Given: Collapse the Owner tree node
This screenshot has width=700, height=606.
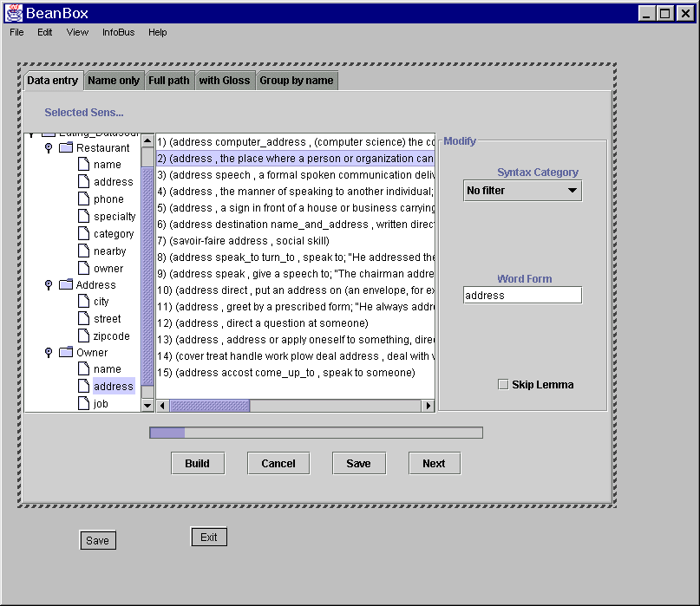Looking at the screenshot, I should tap(49, 353).
